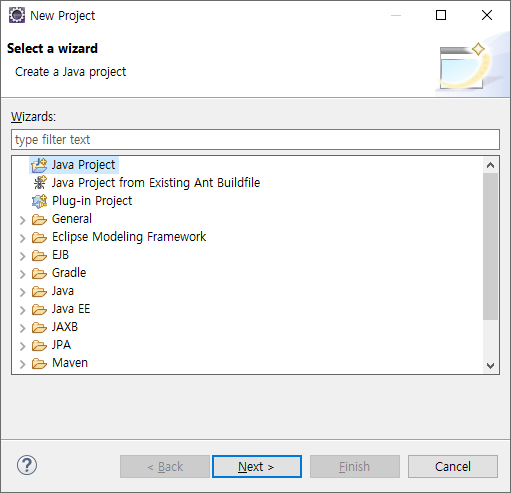Click the Ant Buildfile project icon
This screenshot has width=511, height=493.
40,183
